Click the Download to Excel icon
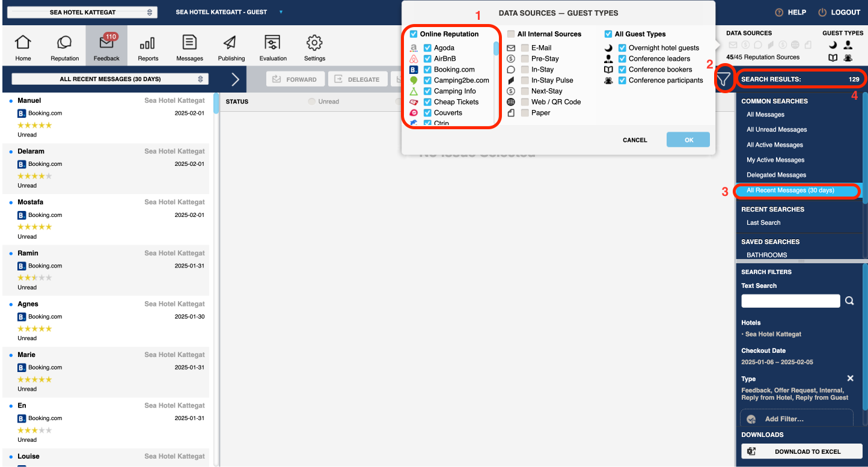This screenshot has width=868, height=467. point(751,451)
